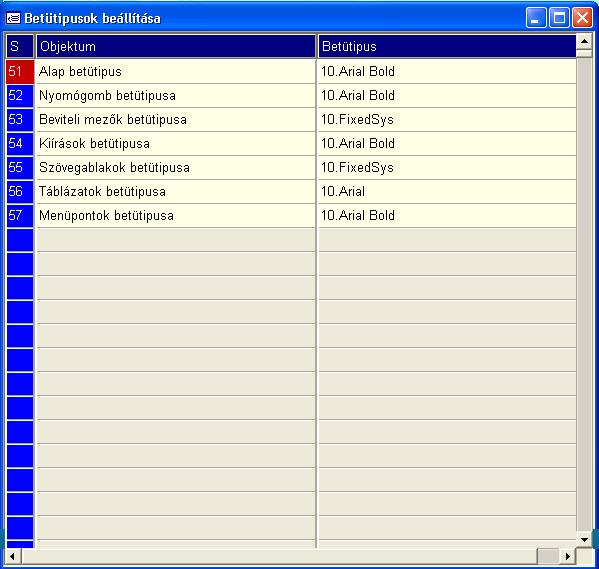Click the horizontal scrollbar left arrow

(x=13, y=556)
